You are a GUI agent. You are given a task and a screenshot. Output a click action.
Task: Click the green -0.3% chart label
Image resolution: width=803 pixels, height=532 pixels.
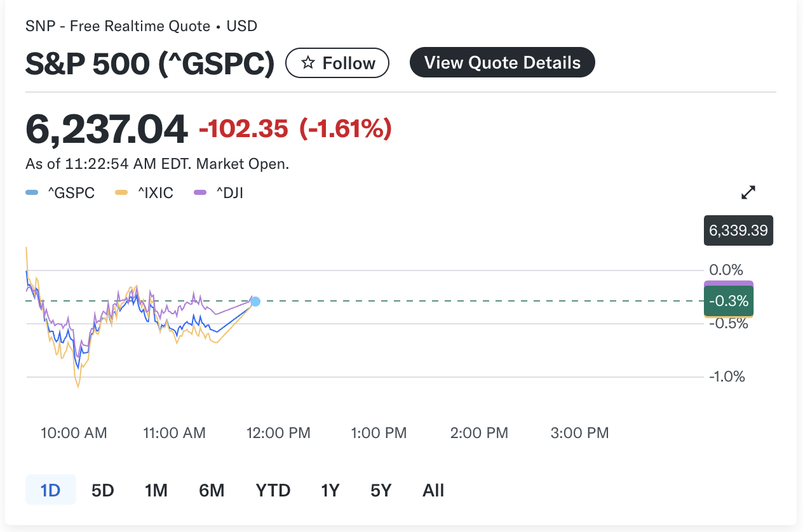pos(728,301)
